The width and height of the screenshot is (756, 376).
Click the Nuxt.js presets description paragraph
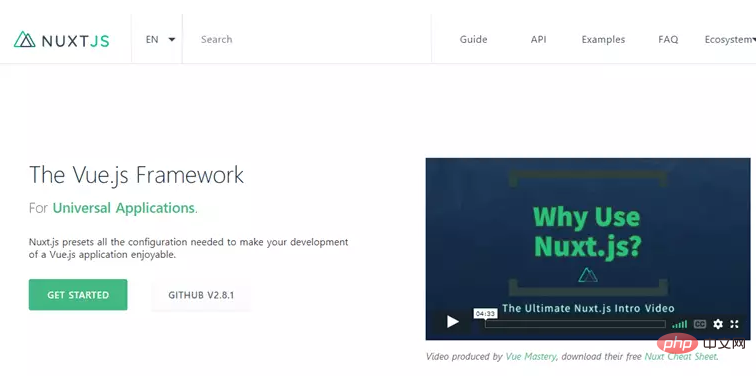tap(188, 248)
